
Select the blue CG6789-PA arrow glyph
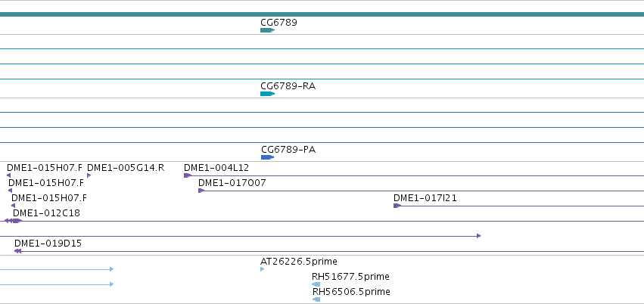(267, 157)
